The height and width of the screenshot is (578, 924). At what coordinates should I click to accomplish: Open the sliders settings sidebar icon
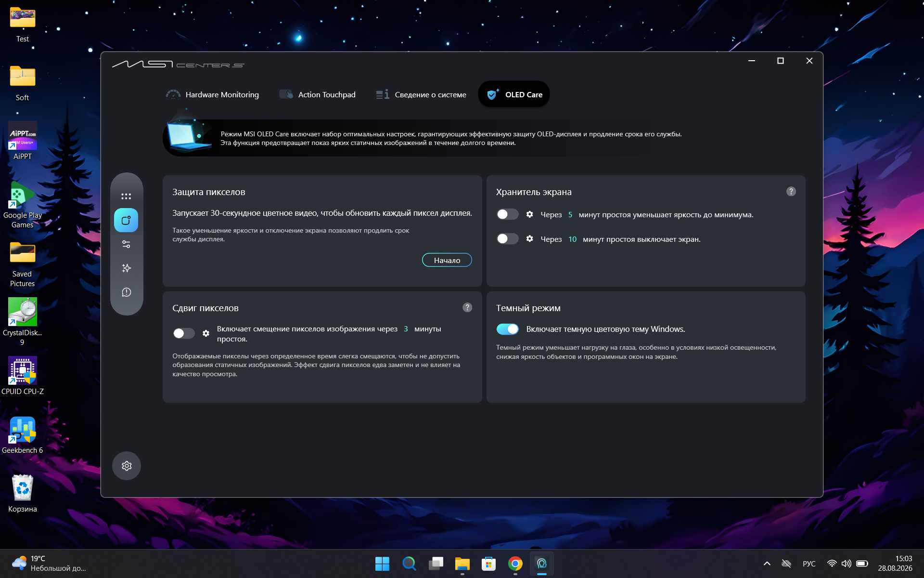[x=126, y=244]
